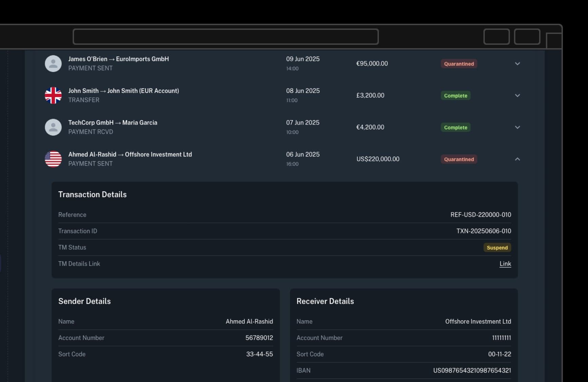Viewport: 588px width, 382px height.
Task: Select receiver name Offshore Investment Ltd value
Action: click(x=478, y=322)
